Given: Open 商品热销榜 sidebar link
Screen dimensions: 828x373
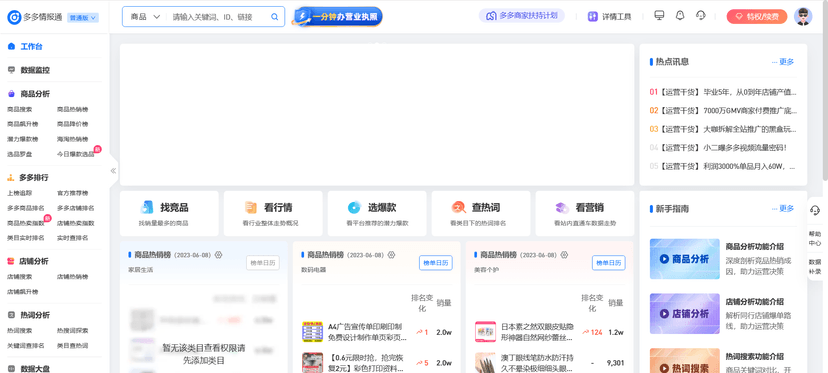Looking at the screenshot, I should click(72, 109).
